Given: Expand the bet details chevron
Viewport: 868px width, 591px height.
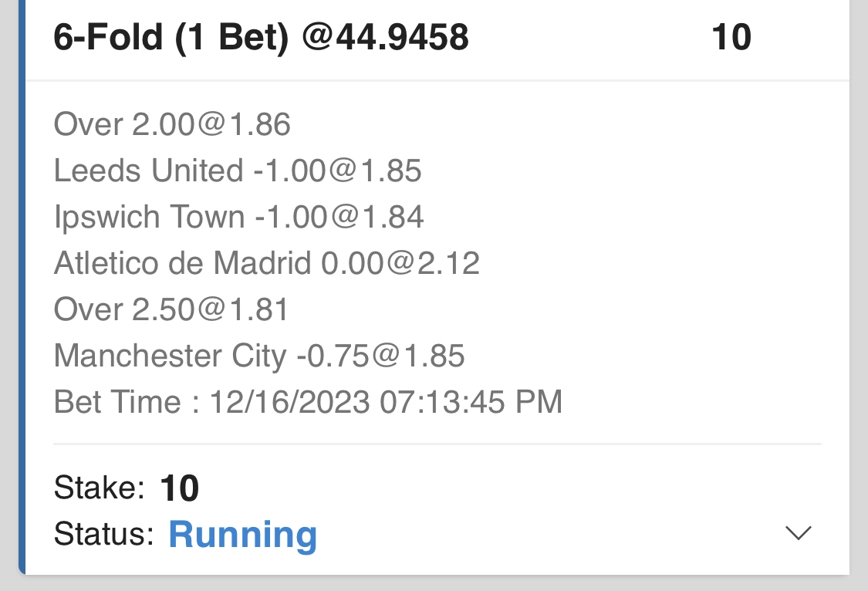Looking at the screenshot, I should [x=798, y=533].
